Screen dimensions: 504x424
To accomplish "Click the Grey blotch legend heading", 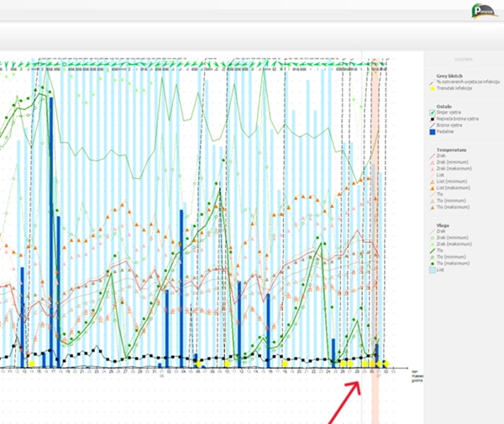I will pyautogui.click(x=449, y=76).
